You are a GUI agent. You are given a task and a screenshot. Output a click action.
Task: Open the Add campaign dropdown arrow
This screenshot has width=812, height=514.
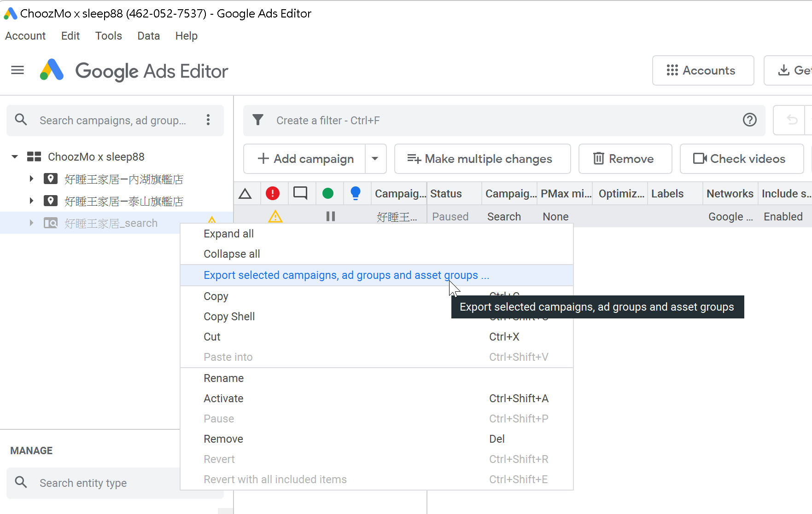375,159
